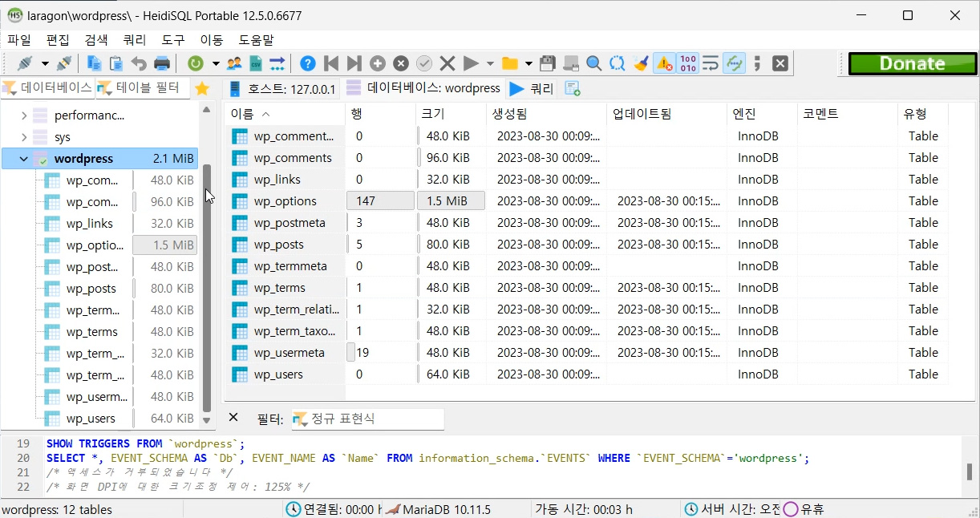This screenshot has height=518, width=980.
Task: Click the 엔진 column header
Action: [x=762, y=114]
